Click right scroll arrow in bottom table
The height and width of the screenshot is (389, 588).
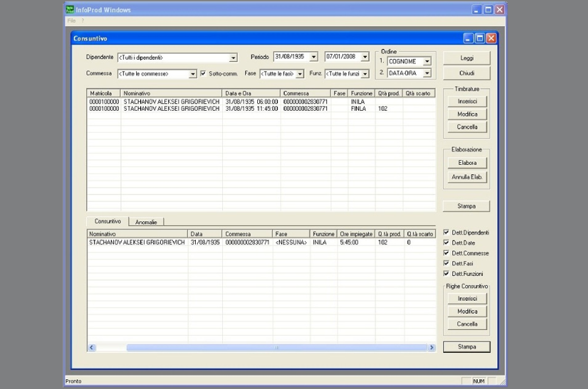pyautogui.click(x=431, y=348)
